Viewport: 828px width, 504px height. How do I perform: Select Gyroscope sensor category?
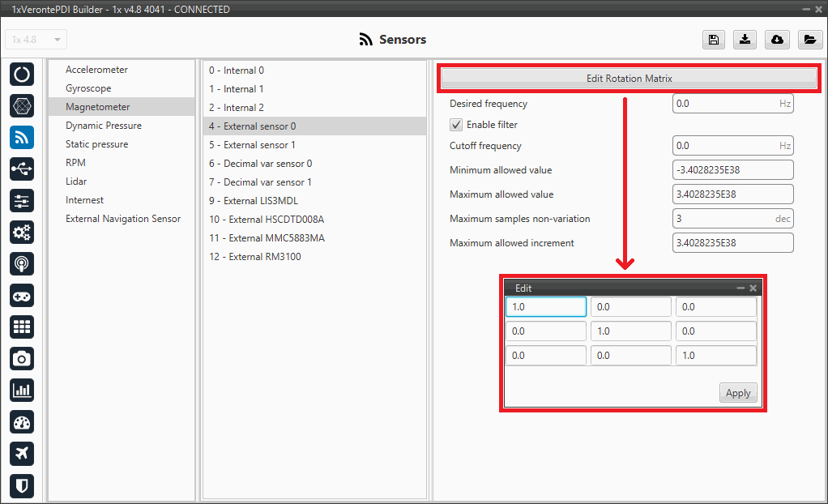click(88, 88)
